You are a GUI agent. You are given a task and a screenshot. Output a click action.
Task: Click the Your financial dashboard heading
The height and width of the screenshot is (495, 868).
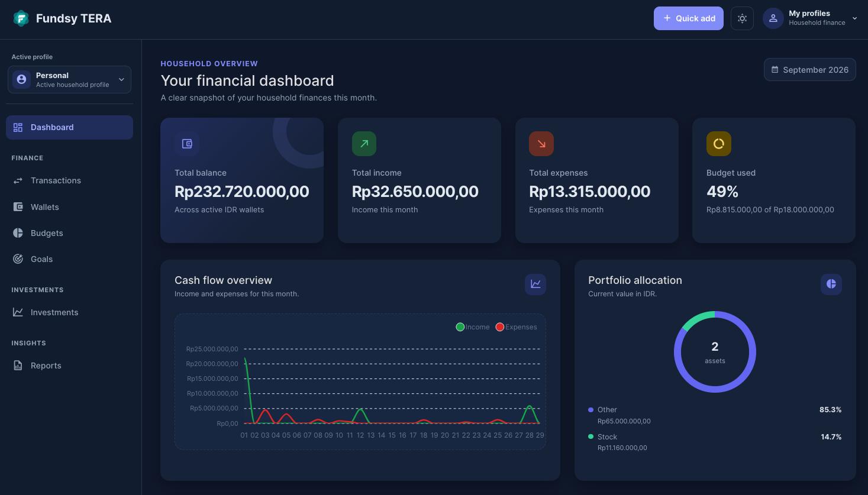click(x=247, y=80)
